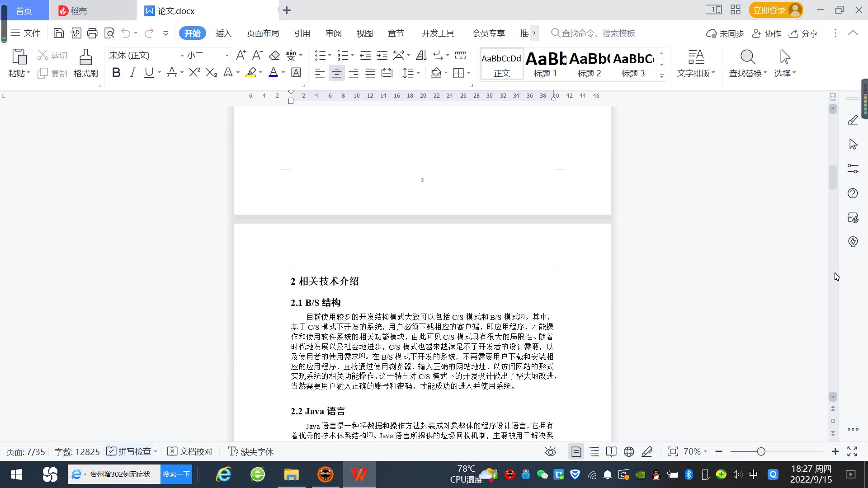This screenshot has height=488, width=868.
Task: Click 缺失字体 in the status bar
Action: (251, 451)
